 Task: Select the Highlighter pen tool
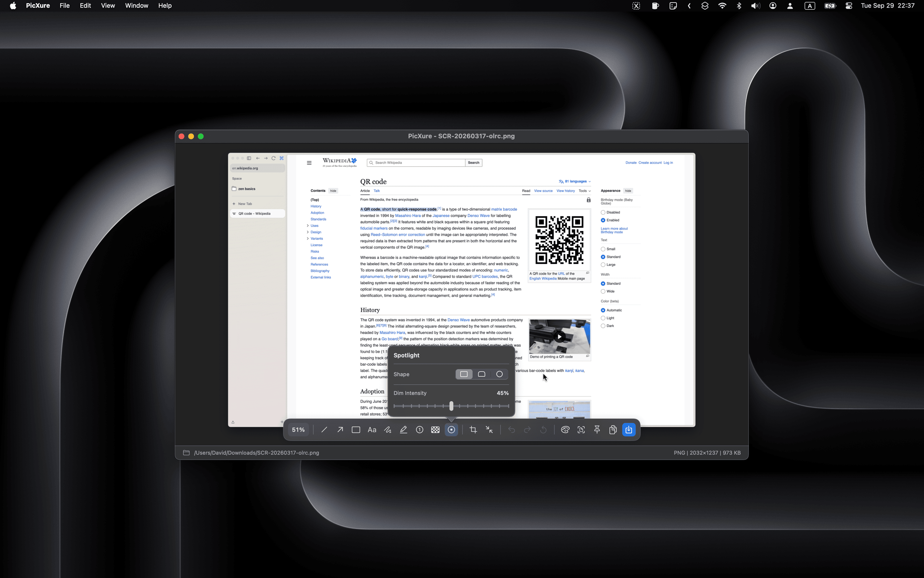pyautogui.click(x=404, y=430)
